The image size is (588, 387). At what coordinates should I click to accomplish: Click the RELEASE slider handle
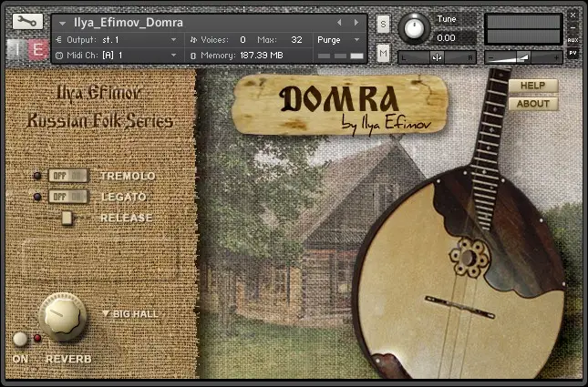[x=67, y=218]
